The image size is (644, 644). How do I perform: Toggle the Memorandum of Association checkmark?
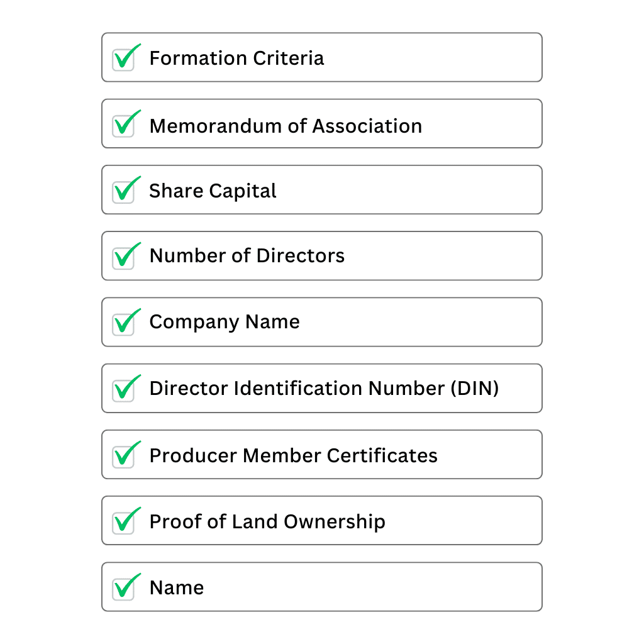pyautogui.click(x=124, y=125)
